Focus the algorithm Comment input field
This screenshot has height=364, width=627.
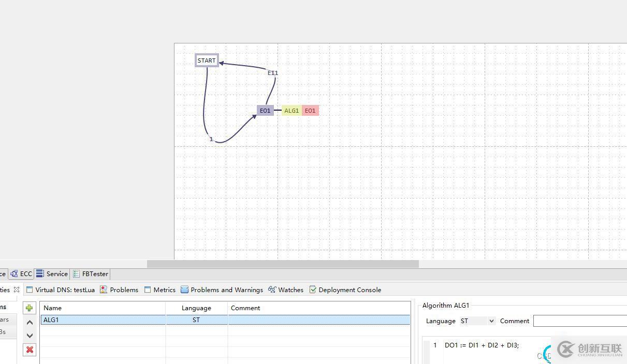click(x=580, y=321)
